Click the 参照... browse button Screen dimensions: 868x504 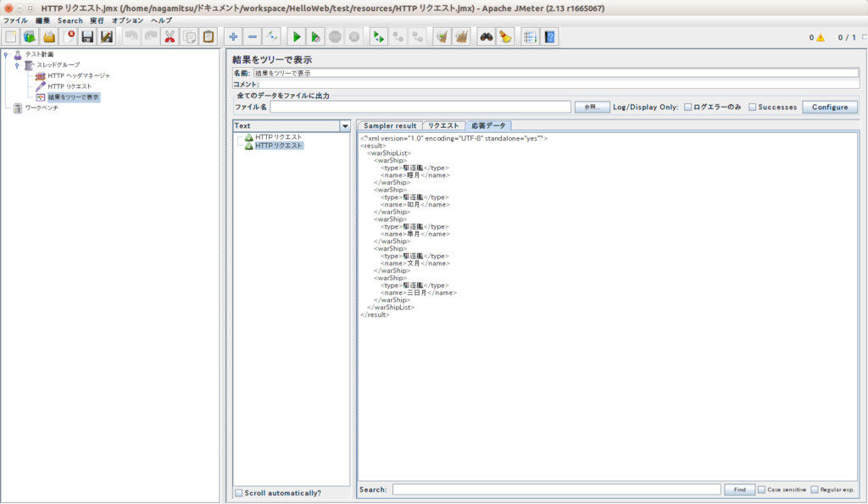[592, 108]
